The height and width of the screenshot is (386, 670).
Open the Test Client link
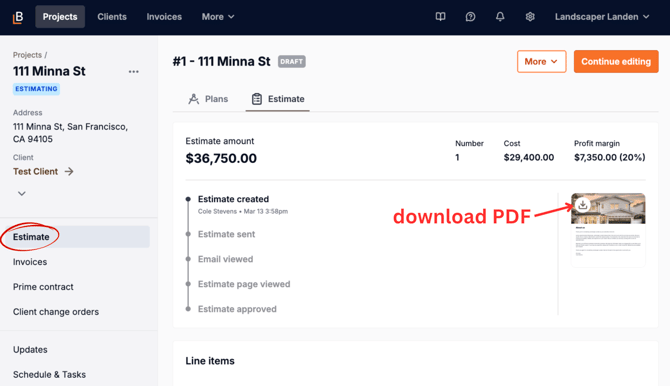click(35, 171)
